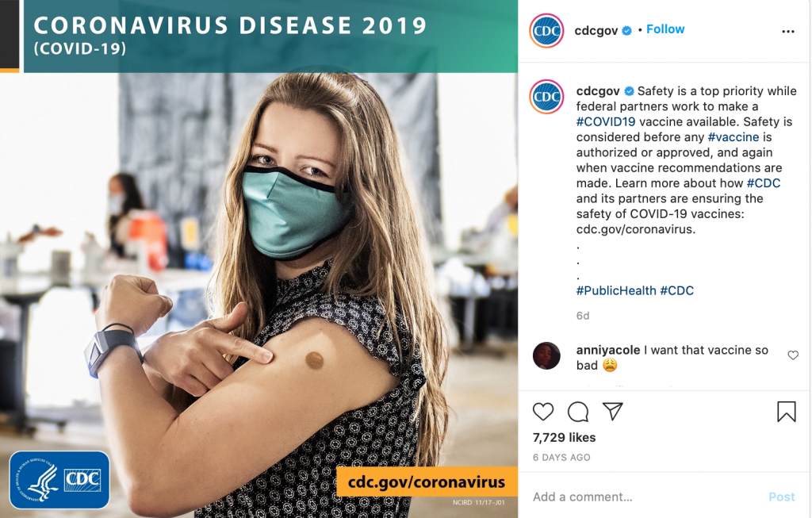Like the post with the heart icon
The height and width of the screenshot is (518, 812).
tap(542, 412)
